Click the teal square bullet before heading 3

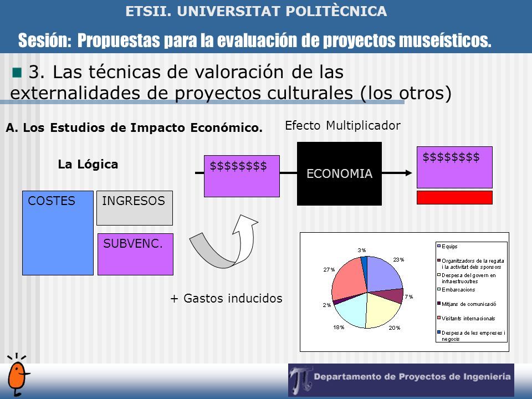pyautogui.click(x=17, y=72)
